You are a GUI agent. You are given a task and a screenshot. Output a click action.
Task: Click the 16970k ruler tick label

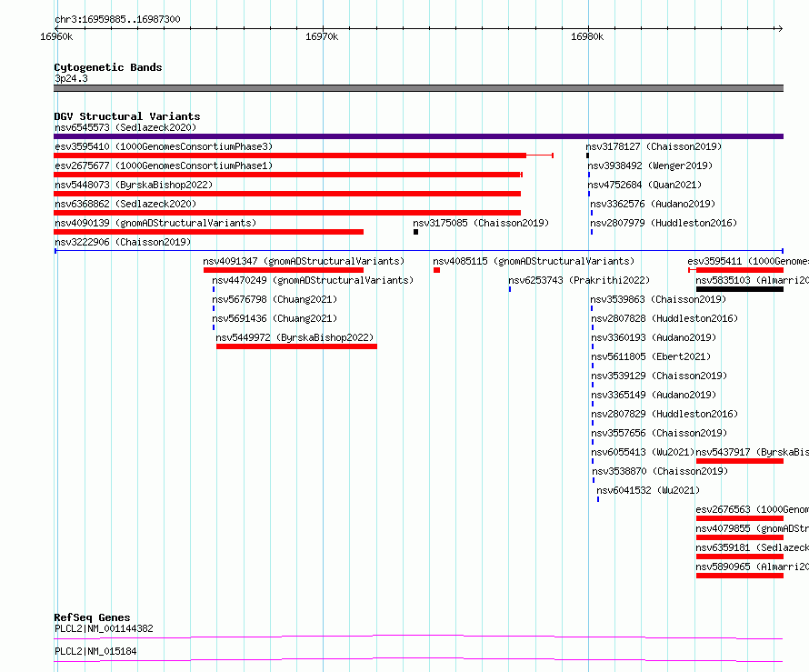point(322,36)
